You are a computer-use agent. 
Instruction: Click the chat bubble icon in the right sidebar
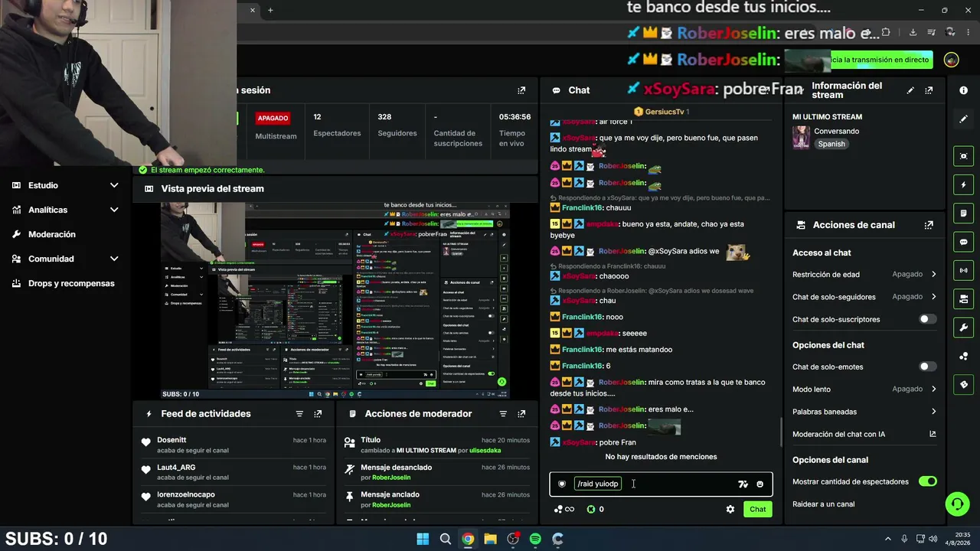pyautogui.click(x=964, y=242)
